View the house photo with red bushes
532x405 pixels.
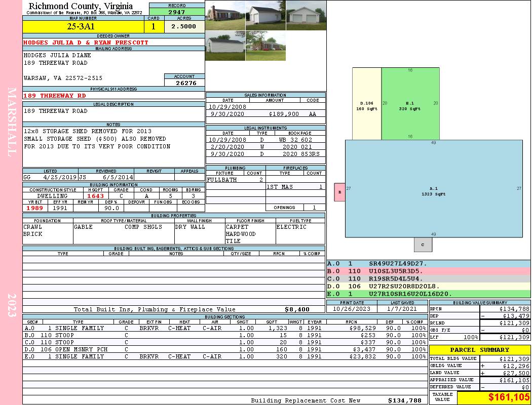(x=265, y=46)
